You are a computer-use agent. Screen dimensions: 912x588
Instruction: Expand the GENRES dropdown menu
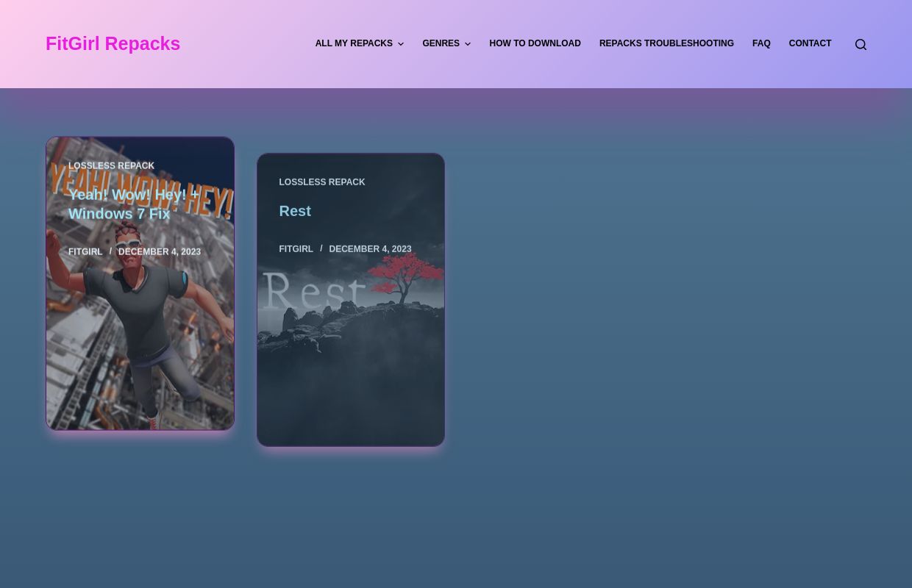coord(441,43)
